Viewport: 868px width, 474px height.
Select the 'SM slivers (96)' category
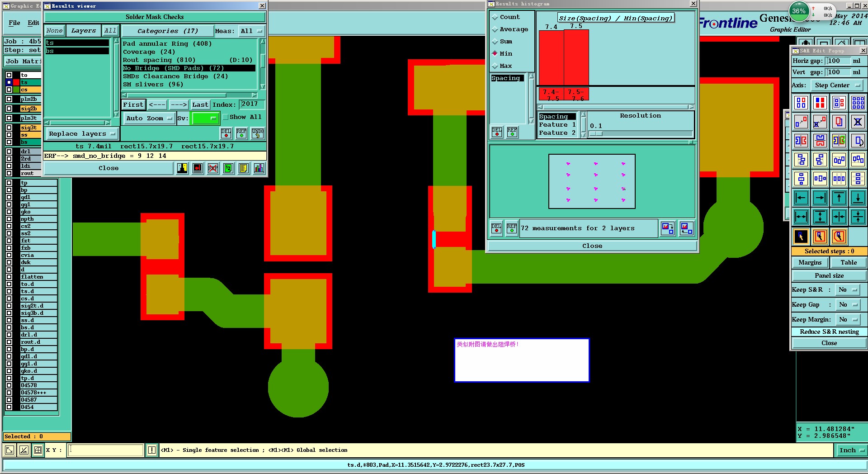point(189,85)
